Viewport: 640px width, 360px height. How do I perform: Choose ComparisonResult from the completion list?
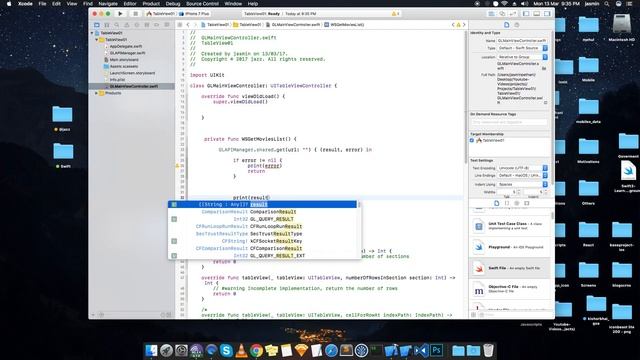[262, 212]
